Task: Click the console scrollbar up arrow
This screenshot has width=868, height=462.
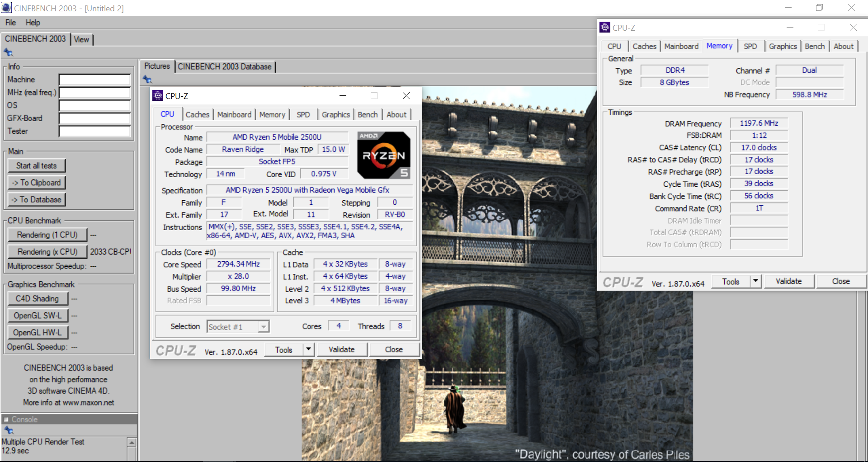Action: (x=132, y=442)
